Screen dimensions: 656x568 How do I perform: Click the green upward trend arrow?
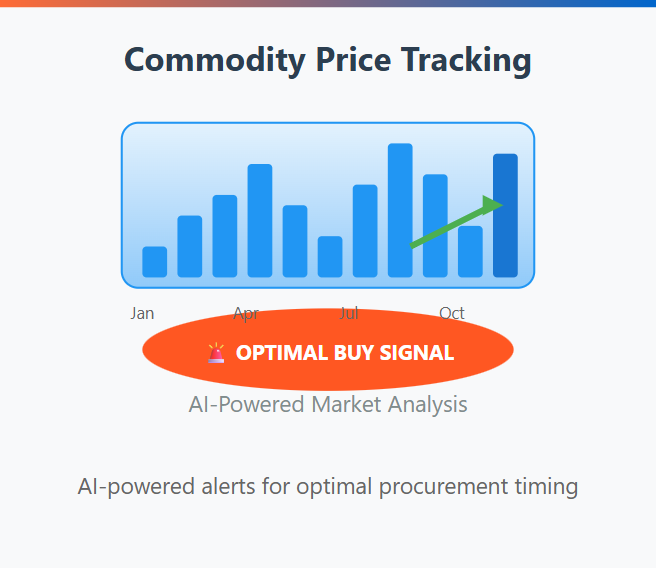456,222
